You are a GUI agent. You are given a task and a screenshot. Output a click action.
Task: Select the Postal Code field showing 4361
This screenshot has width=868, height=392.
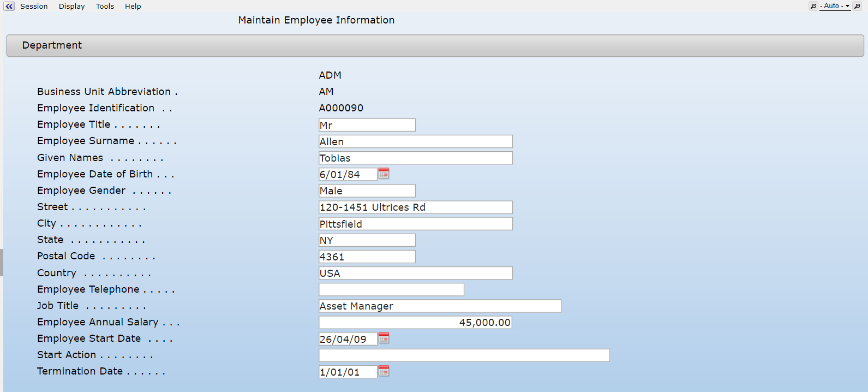pos(367,257)
